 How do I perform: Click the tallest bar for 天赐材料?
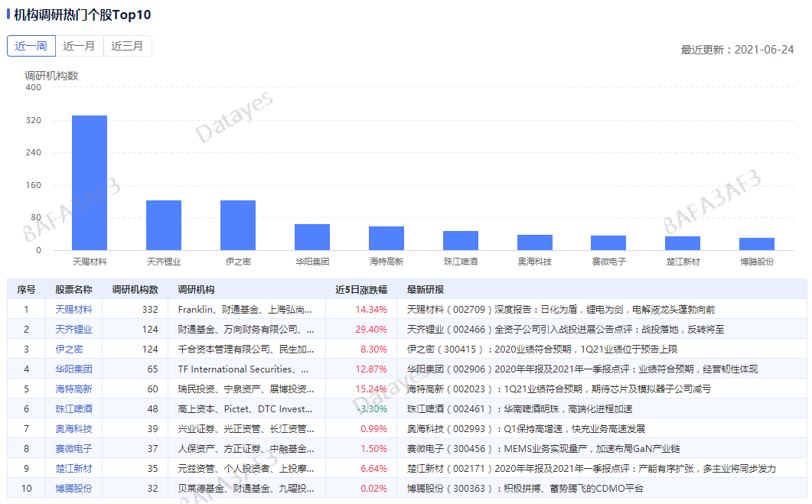(90, 184)
